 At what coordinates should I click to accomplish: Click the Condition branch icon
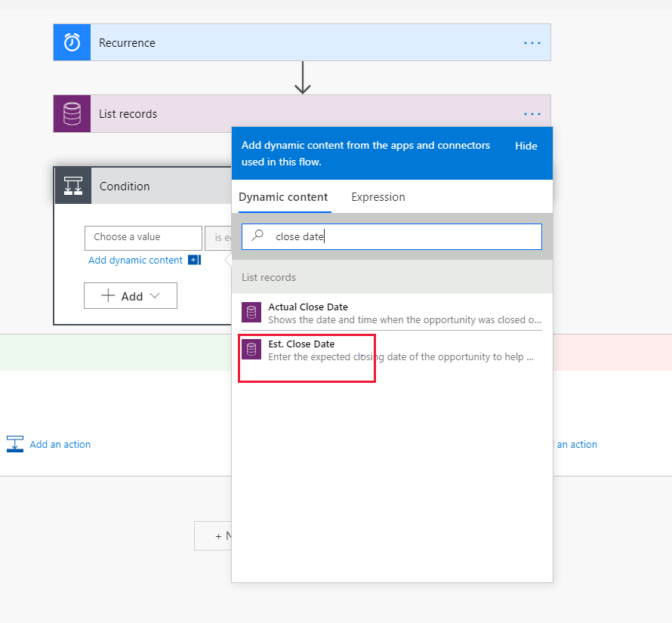pyautogui.click(x=72, y=186)
